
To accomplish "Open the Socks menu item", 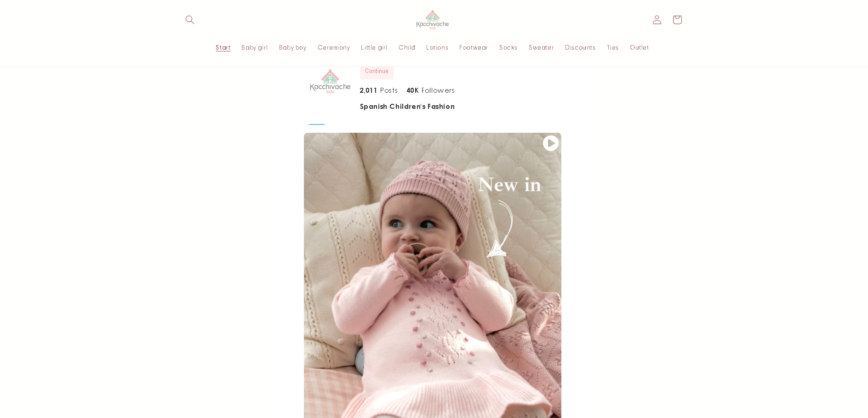I will point(508,48).
